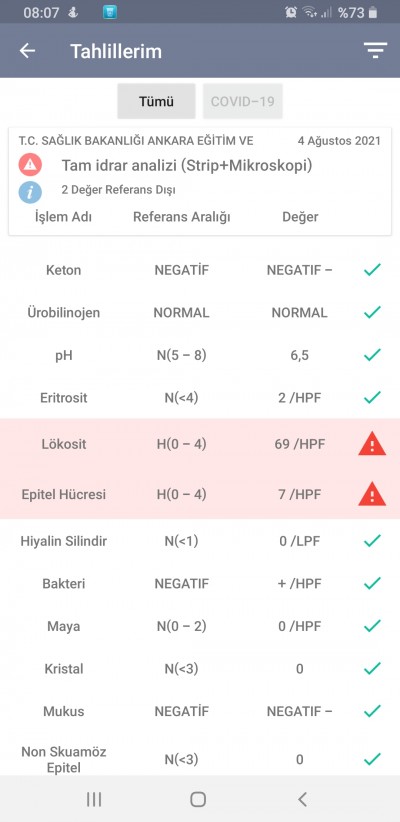Tap Android recent apps button
The width and height of the screenshot is (400, 822).
pos(94,799)
